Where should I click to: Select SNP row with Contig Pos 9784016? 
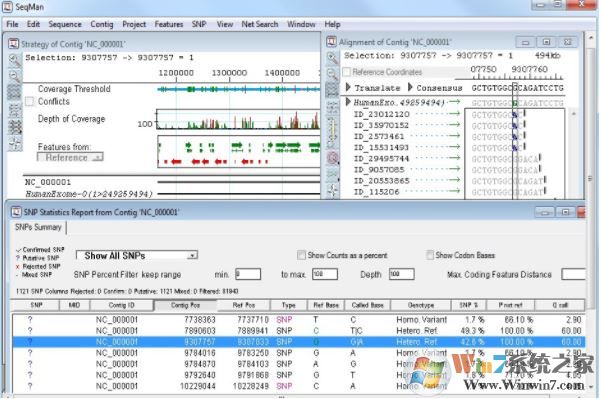(299, 353)
